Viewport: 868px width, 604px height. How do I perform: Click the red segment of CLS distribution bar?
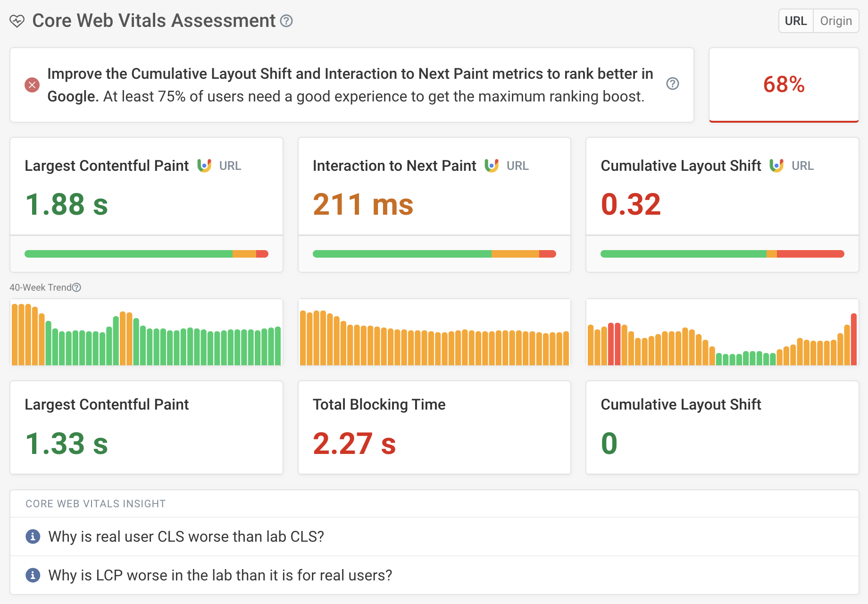click(810, 254)
